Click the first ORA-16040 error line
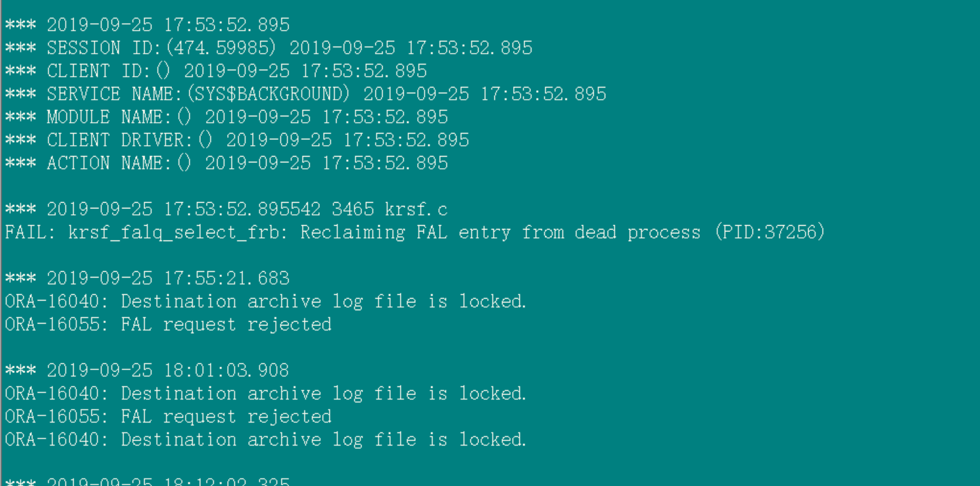980x486 pixels. click(265, 301)
